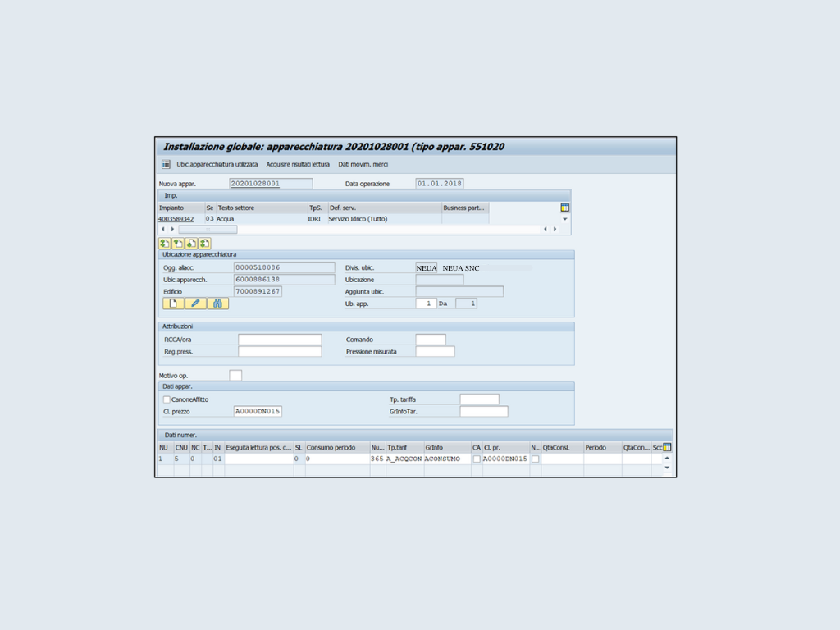Click the first green page icon below the Imp. table
This screenshot has width=840, height=630.
coord(164,243)
